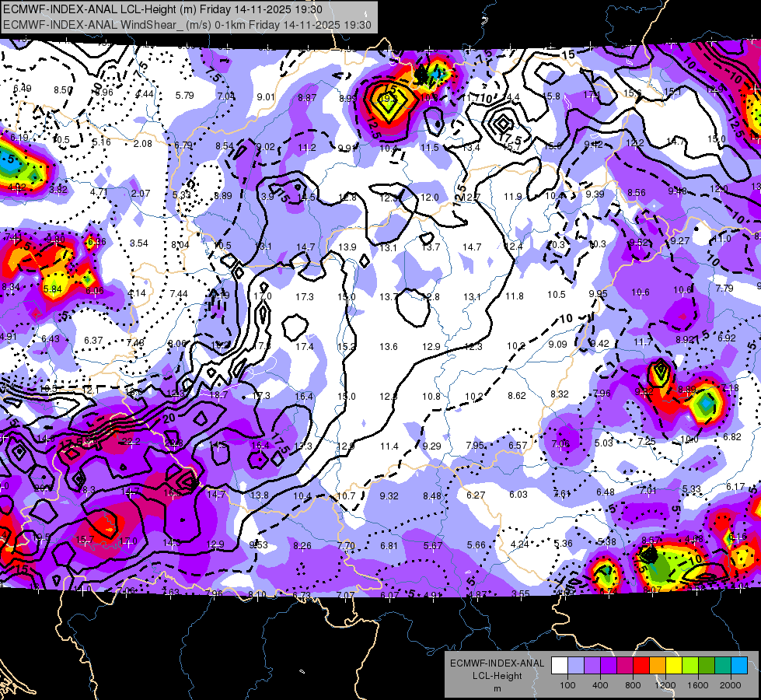Click the '1600' legend tick label

coord(697,685)
